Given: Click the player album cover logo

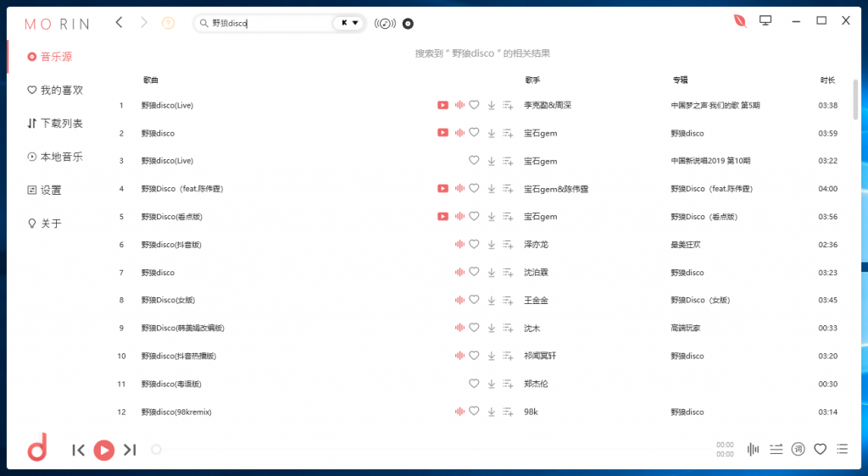Looking at the screenshot, I should (37, 447).
